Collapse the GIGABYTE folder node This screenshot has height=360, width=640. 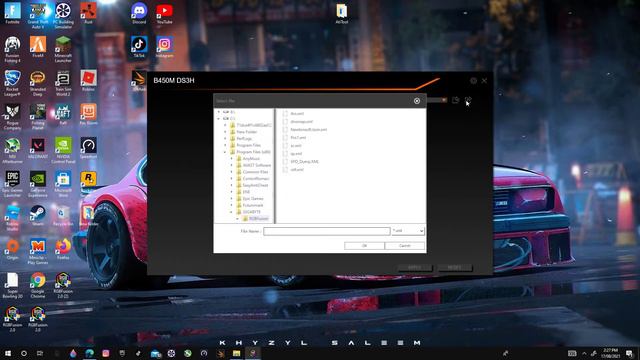coord(231,212)
